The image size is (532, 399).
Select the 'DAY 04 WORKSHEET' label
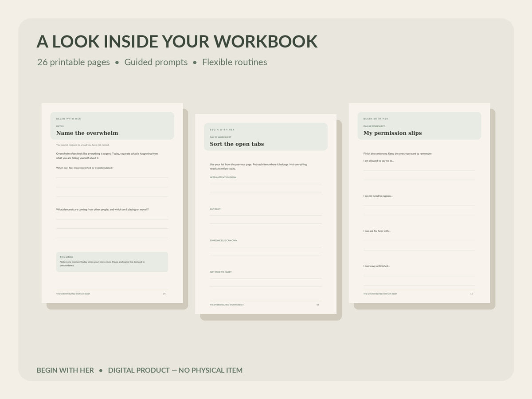374,126
